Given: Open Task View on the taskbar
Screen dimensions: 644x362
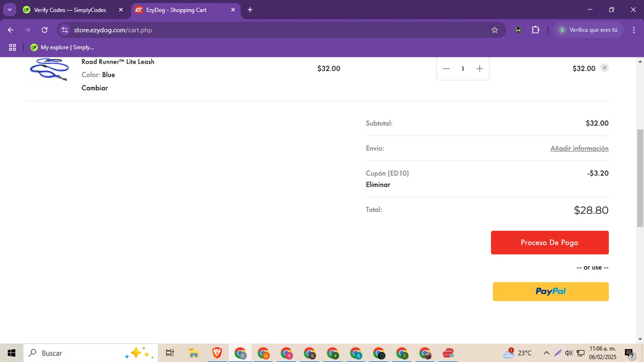Looking at the screenshot, I should (170, 353).
